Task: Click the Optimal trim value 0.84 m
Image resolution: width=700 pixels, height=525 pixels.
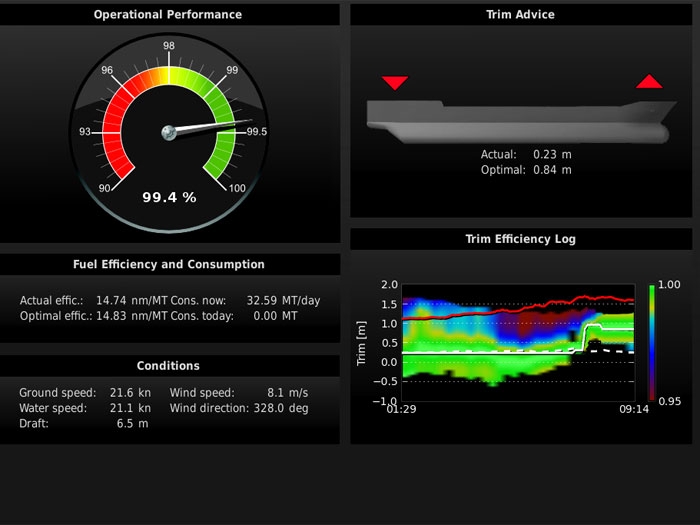Action: (x=552, y=170)
